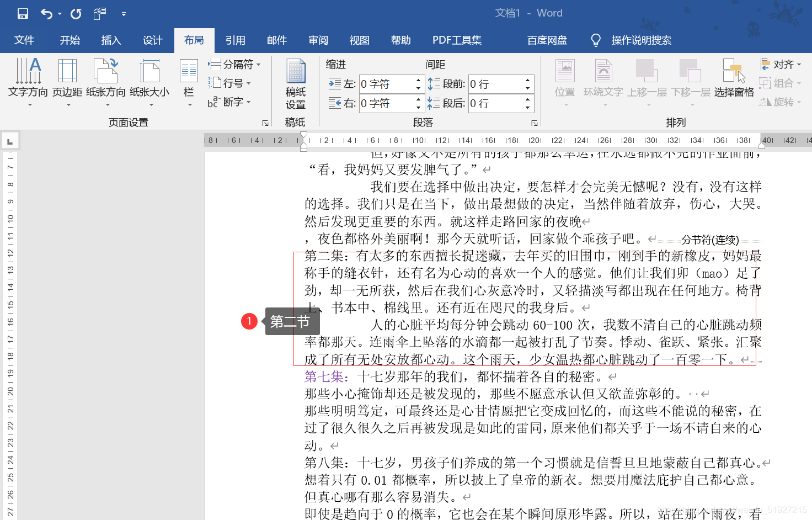Switch to the 视图 ribbon tab

(360, 40)
